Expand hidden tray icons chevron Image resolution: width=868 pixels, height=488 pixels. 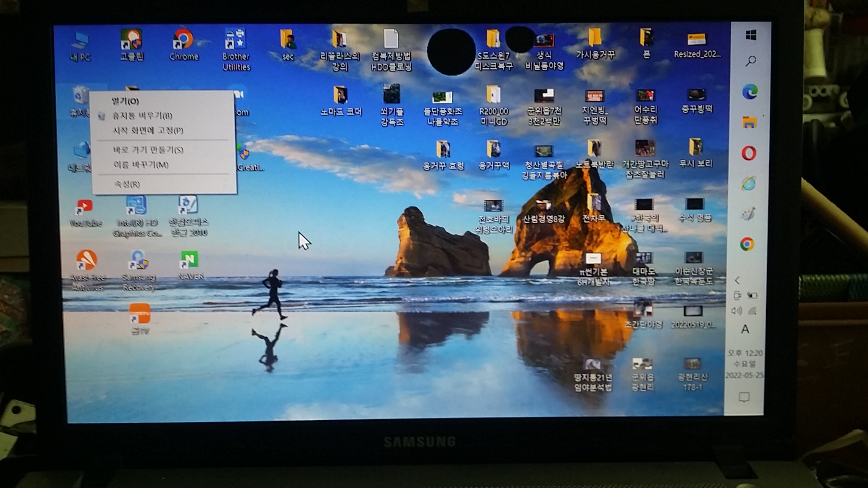[x=737, y=280]
